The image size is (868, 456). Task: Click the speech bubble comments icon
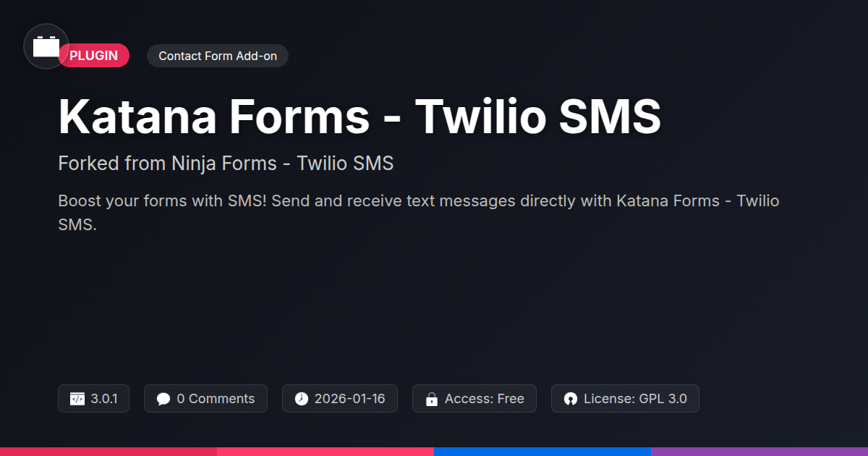163,399
